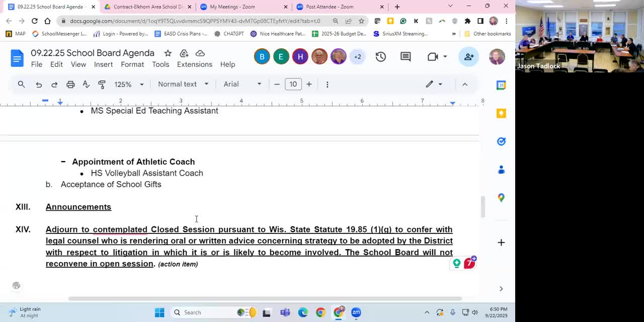
Task: Open the Edit menu
Action: pyautogui.click(x=56, y=64)
